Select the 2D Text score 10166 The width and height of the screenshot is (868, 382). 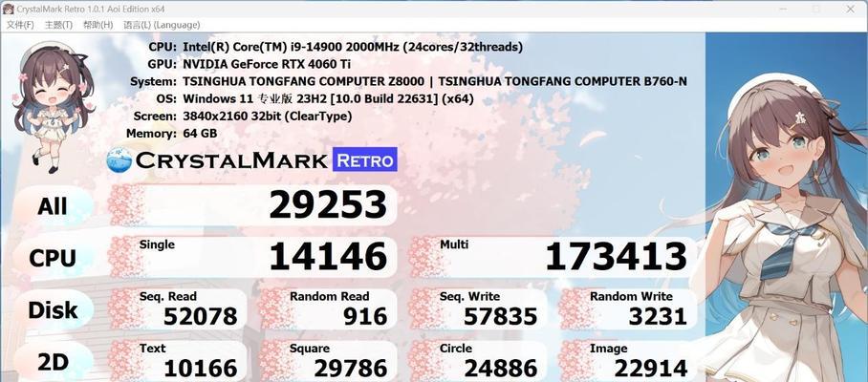pos(201,369)
